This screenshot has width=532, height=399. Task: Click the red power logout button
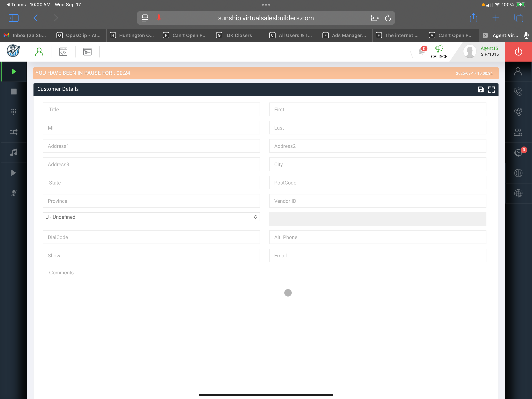tap(518, 51)
